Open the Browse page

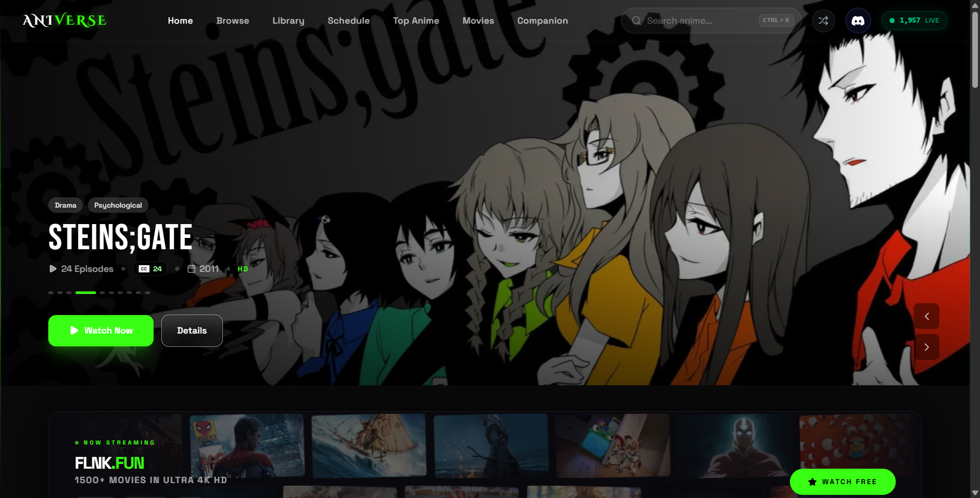click(233, 21)
